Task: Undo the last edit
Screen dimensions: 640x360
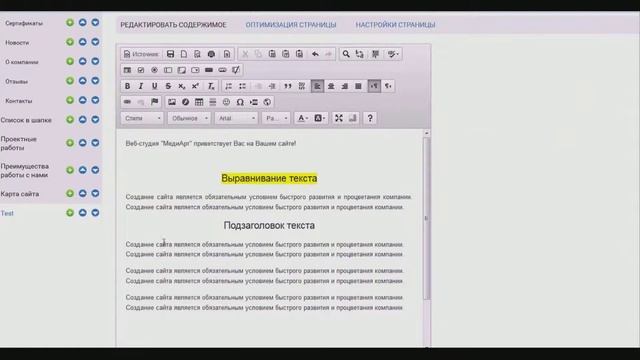Action: click(x=315, y=54)
